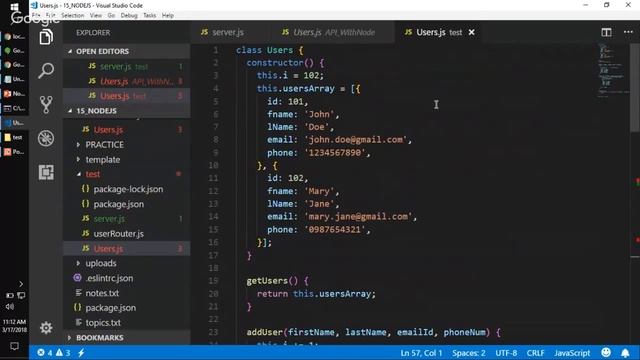640x360 pixels.
Task: Open the Source Control view
Action: (46, 104)
